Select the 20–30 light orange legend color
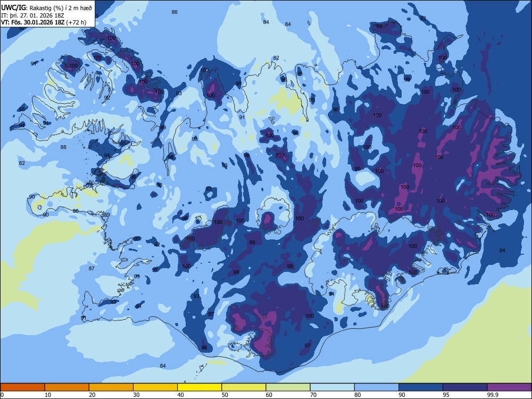The height and width of the screenshot is (399, 532). pyautogui.click(x=111, y=387)
